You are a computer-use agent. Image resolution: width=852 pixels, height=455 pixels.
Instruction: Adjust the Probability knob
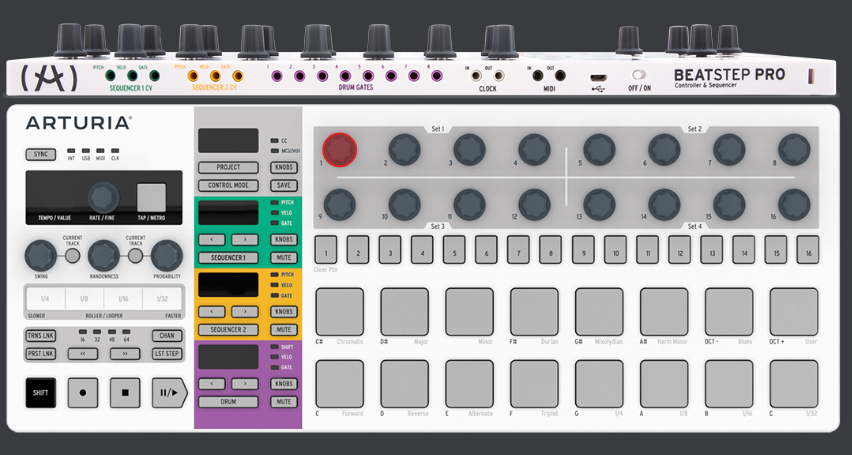click(167, 255)
